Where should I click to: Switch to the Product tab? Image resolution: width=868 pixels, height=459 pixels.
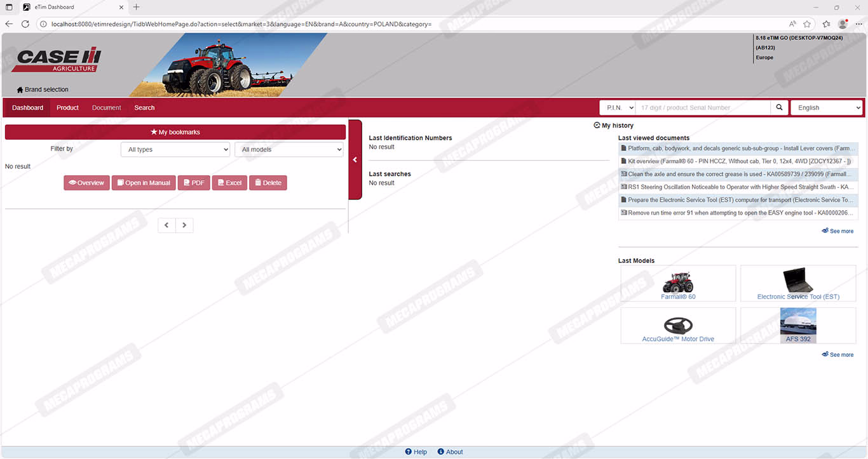pyautogui.click(x=67, y=108)
